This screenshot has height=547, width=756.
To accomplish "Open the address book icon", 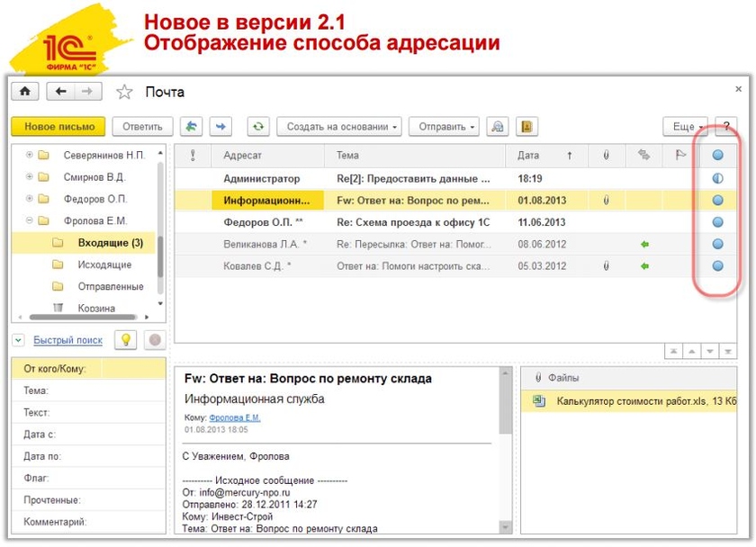I will point(527,127).
